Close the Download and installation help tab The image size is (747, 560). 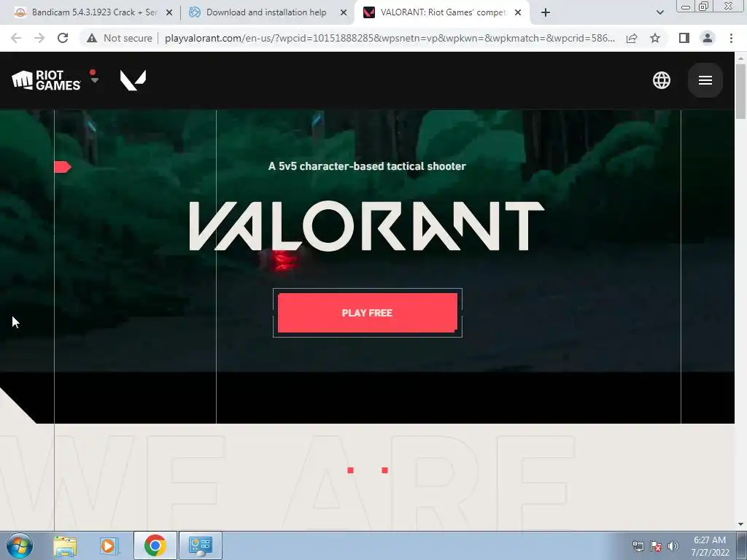pyautogui.click(x=344, y=12)
